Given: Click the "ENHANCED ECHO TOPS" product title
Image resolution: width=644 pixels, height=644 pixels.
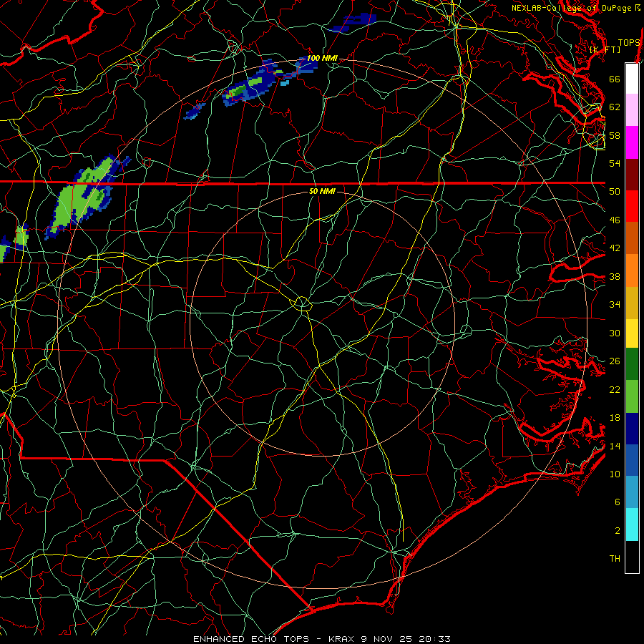Looking at the screenshot, I should 254,639.
